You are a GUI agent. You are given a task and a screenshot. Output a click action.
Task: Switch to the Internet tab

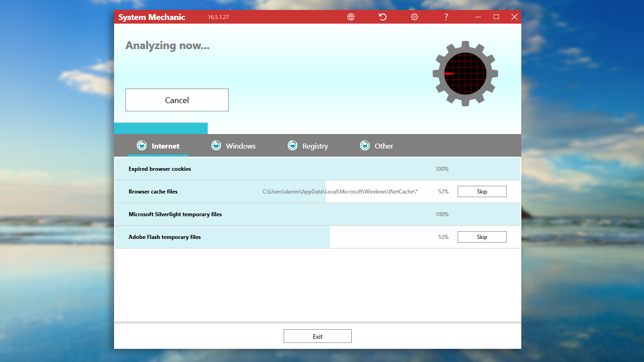coord(158,146)
